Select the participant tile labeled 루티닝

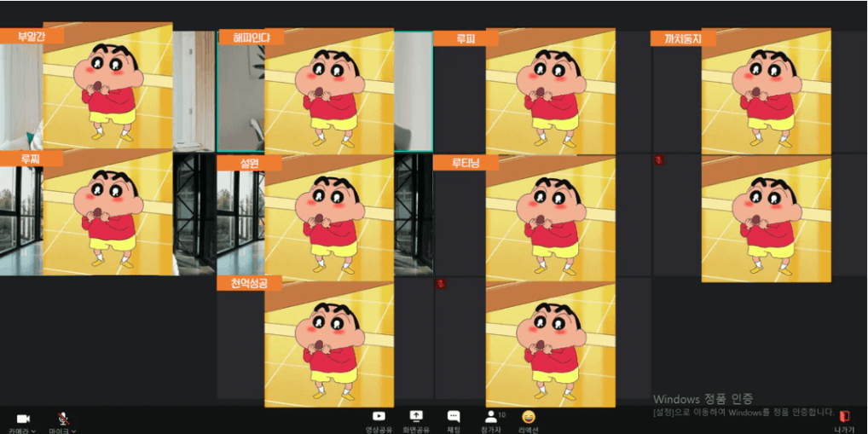click(541, 215)
